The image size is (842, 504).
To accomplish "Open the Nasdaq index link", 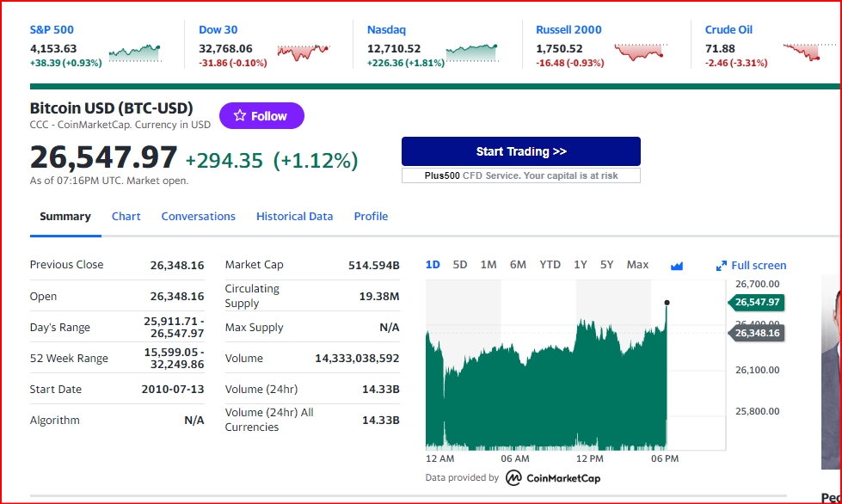I will [x=386, y=30].
